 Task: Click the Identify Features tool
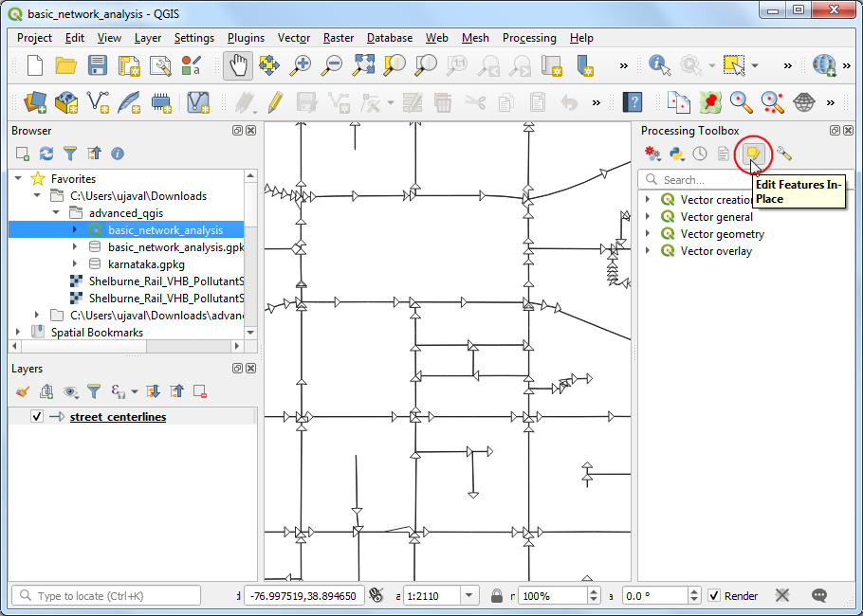pos(659,65)
